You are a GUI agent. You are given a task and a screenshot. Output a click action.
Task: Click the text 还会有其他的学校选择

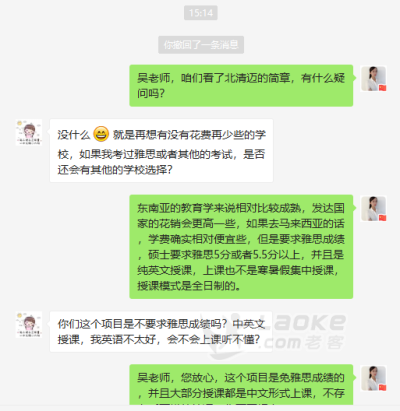(111, 170)
